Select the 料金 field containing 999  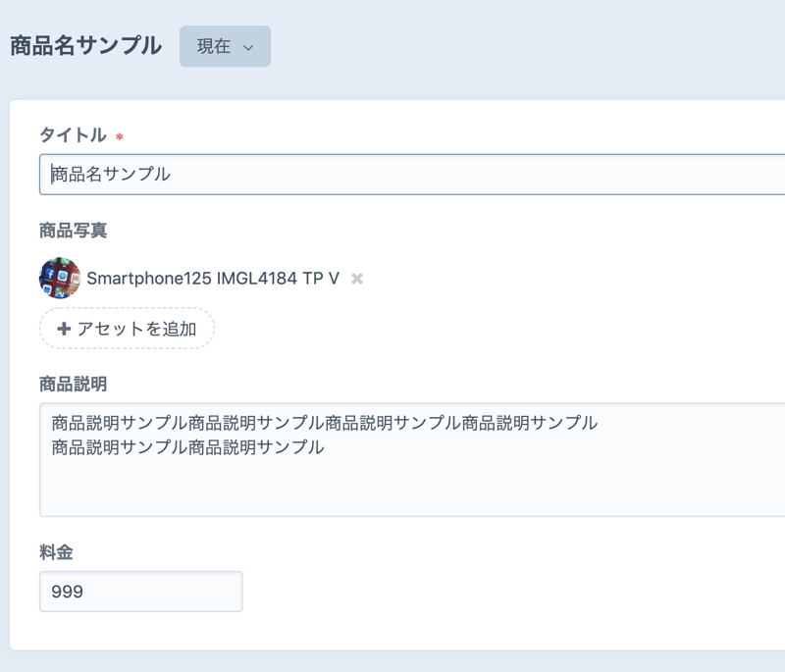tap(140, 592)
